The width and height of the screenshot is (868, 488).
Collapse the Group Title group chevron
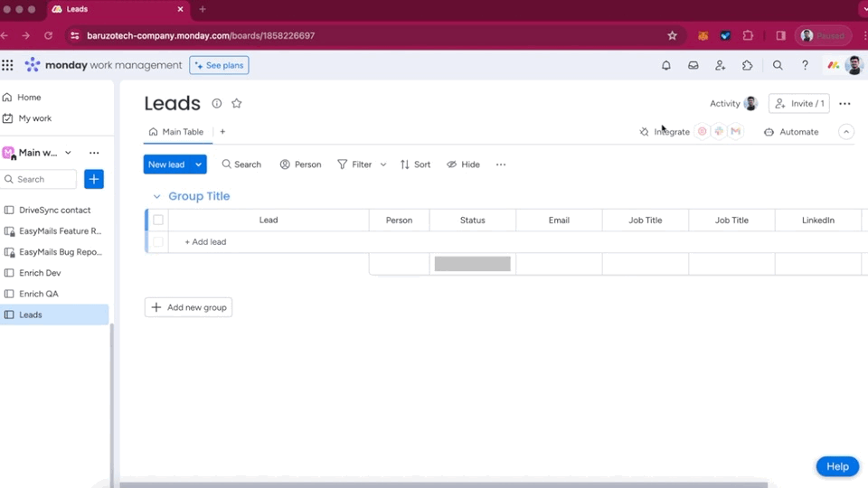point(156,196)
